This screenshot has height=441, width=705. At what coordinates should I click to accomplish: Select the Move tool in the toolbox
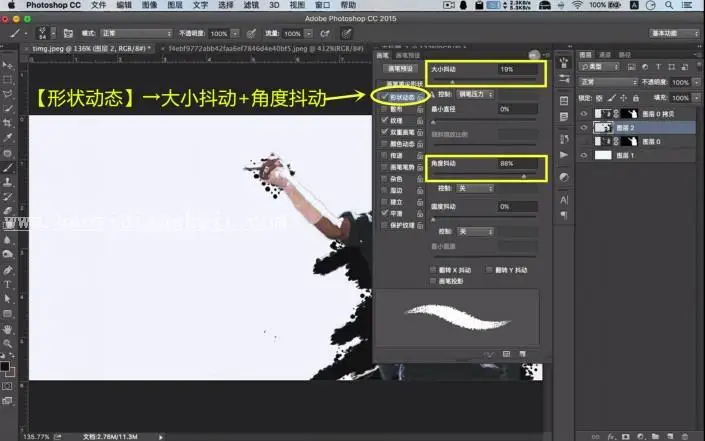pyautogui.click(x=8, y=66)
